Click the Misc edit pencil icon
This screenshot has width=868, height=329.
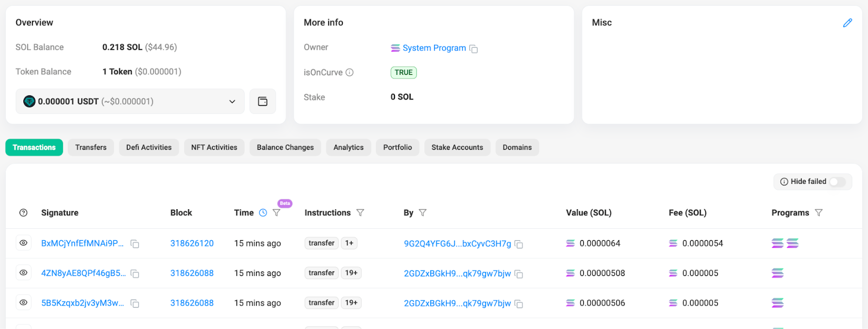847,23
